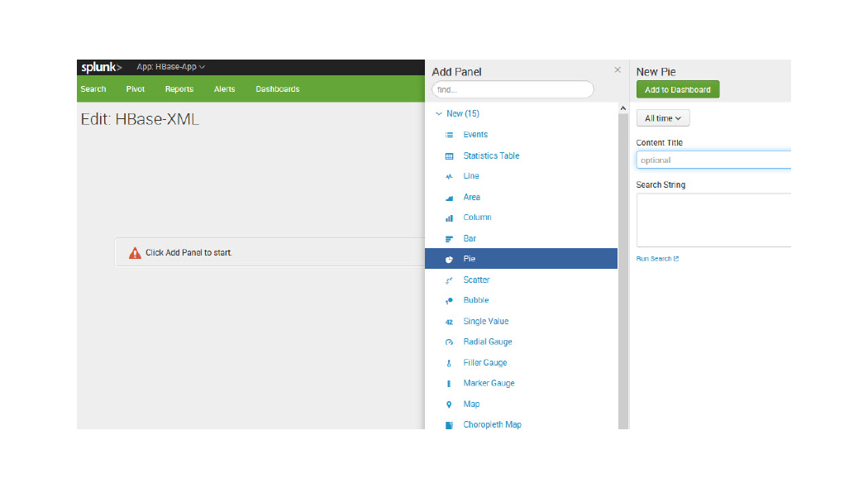Click Add to Dashboard button
Screen dimensions: 868x488
(677, 89)
